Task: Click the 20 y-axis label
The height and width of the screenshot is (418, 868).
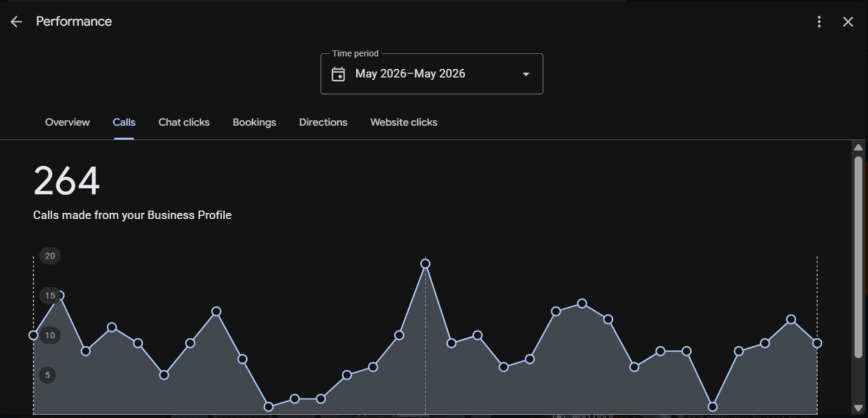Action: 50,256
